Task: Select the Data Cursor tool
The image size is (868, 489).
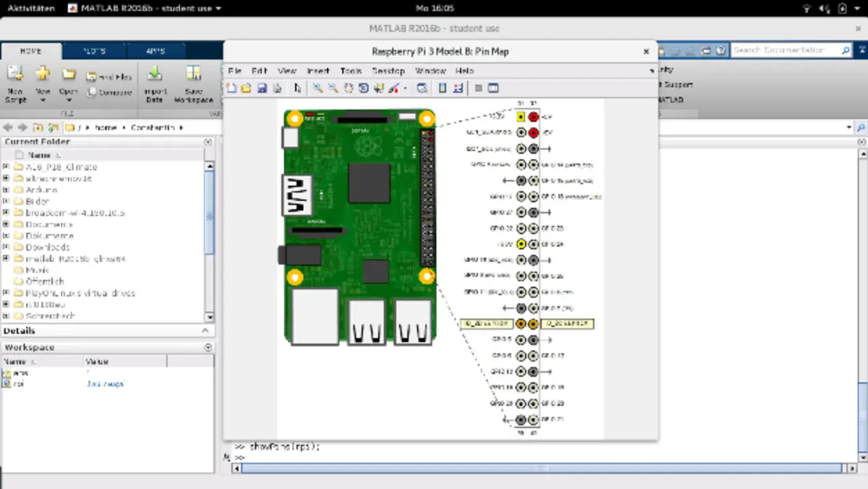Action: pyautogui.click(x=378, y=88)
